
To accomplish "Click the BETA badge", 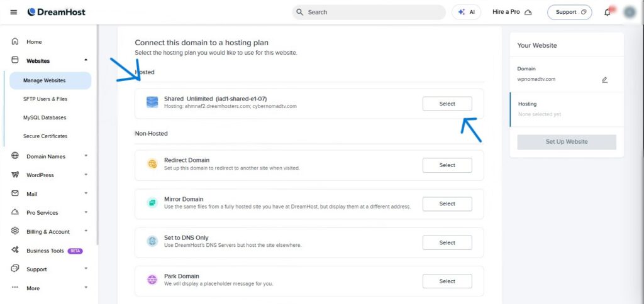I will (75, 251).
